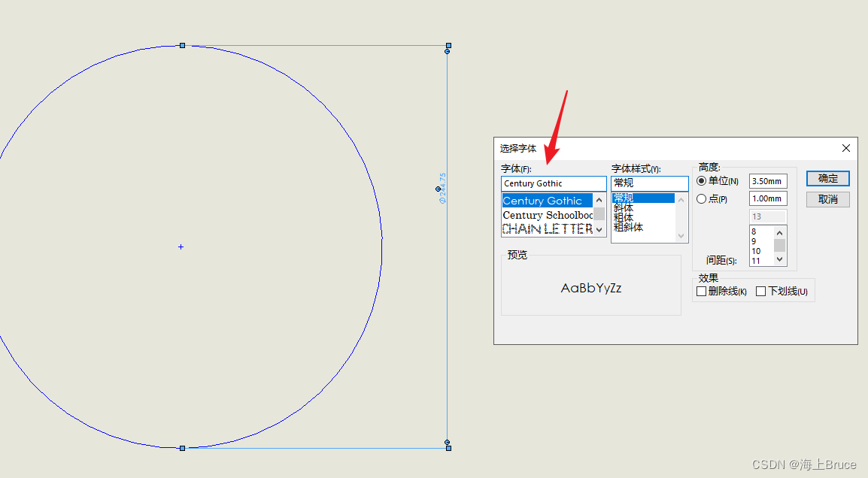The height and width of the screenshot is (478, 868).
Task: Click the 1.00mm spacing input field
Action: (768, 198)
